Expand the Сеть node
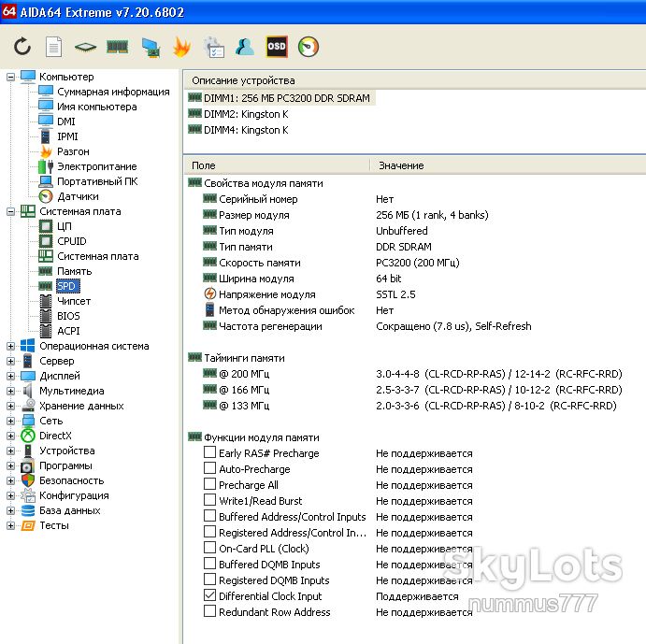The width and height of the screenshot is (646, 644). click(x=10, y=421)
